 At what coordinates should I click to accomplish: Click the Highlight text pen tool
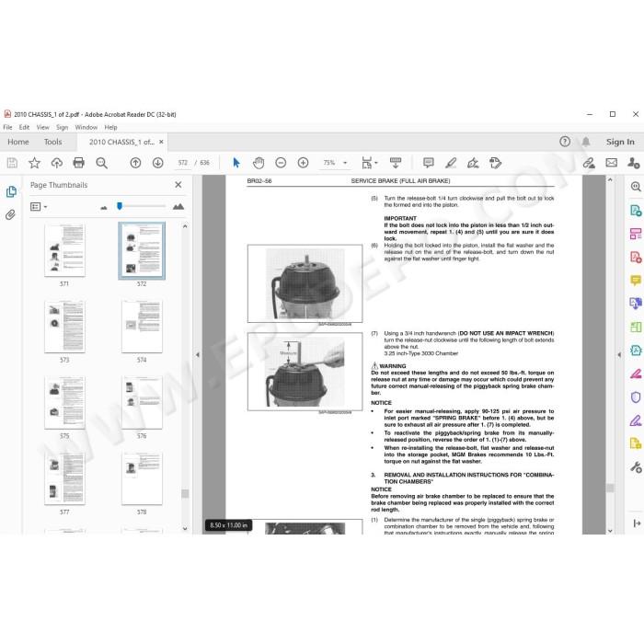(451, 163)
